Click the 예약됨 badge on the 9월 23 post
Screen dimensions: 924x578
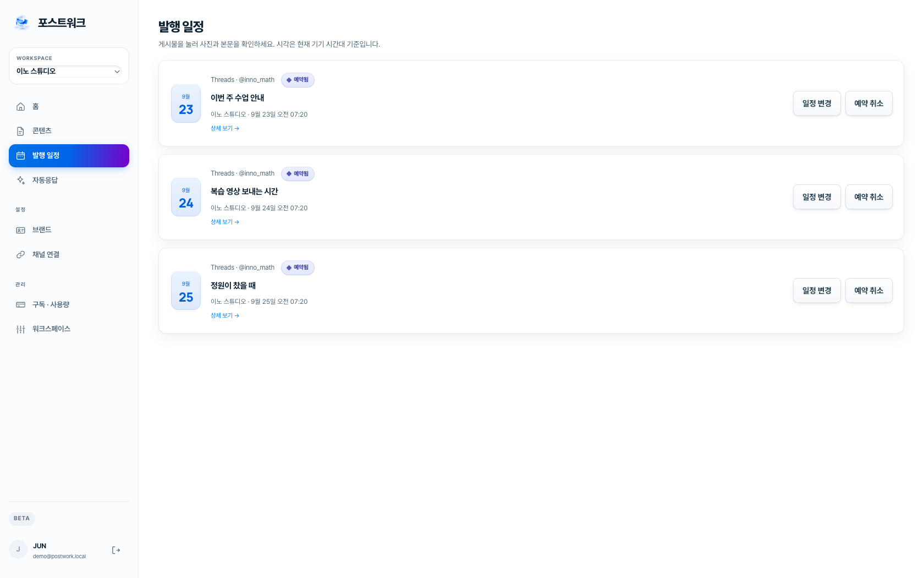(298, 80)
